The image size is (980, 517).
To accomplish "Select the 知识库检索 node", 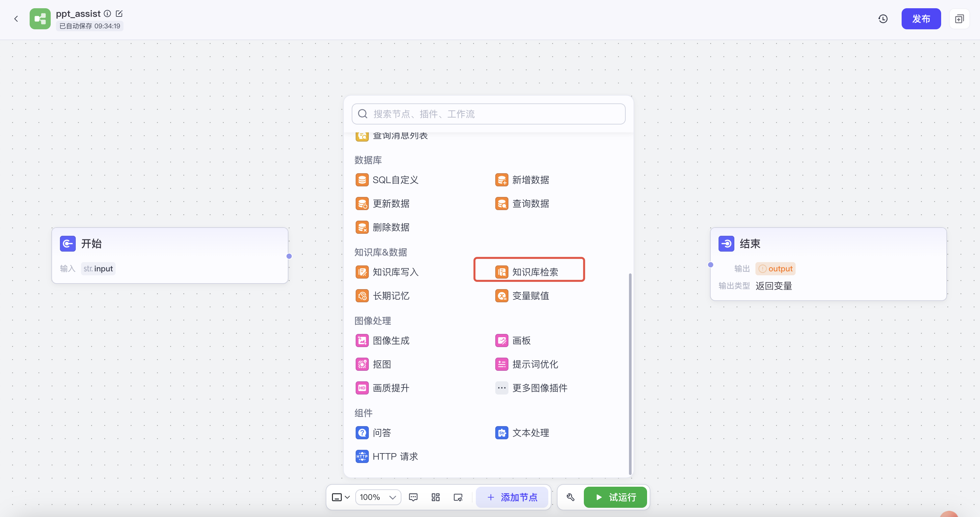I will 529,272.
